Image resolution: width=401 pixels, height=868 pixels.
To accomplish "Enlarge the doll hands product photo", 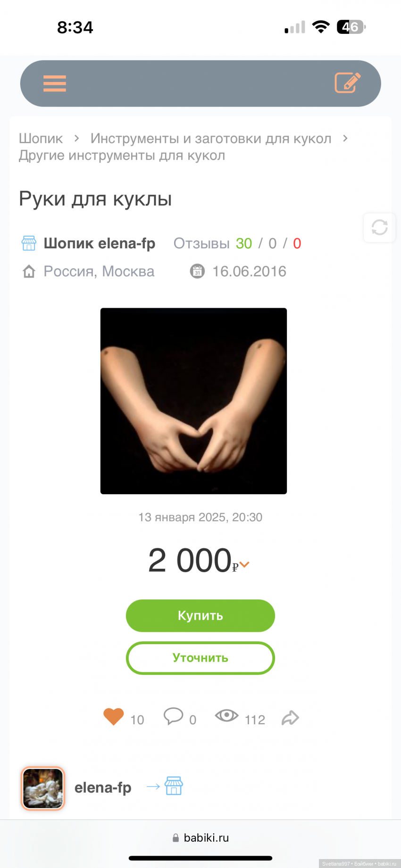I will click(193, 401).
